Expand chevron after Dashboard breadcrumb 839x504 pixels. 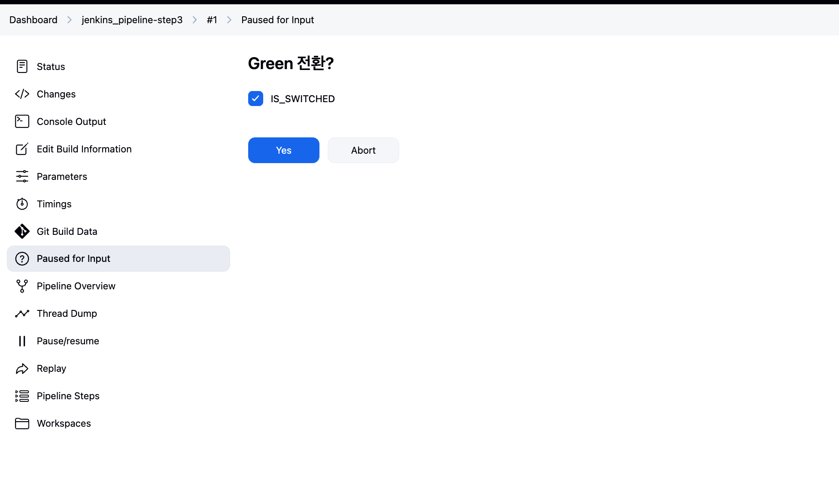coord(70,20)
